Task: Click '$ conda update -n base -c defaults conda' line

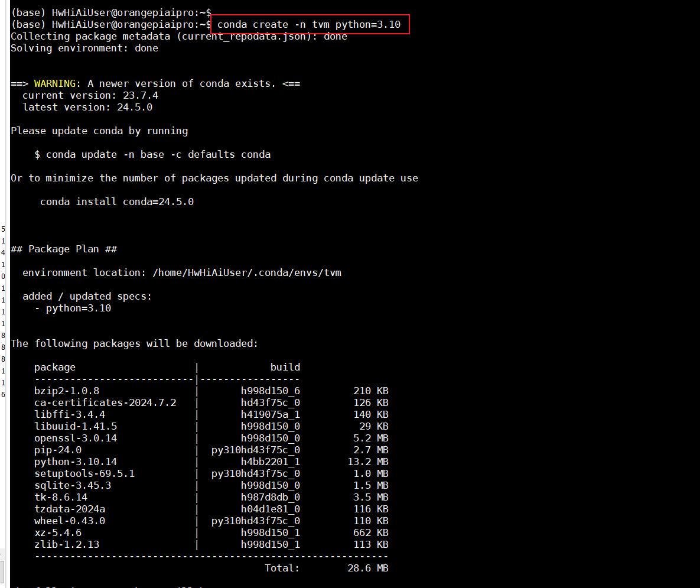Action: coord(152,154)
